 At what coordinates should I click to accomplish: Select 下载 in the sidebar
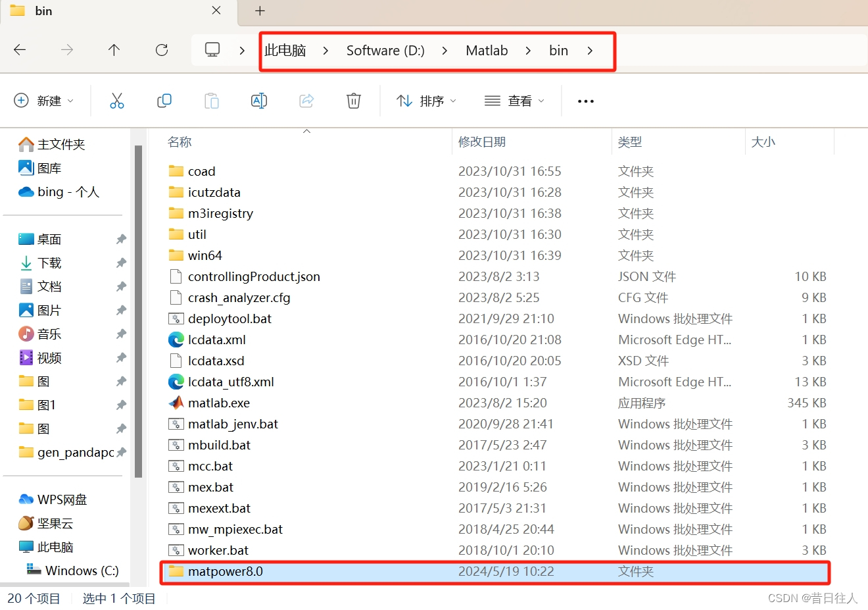(x=49, y=262)
